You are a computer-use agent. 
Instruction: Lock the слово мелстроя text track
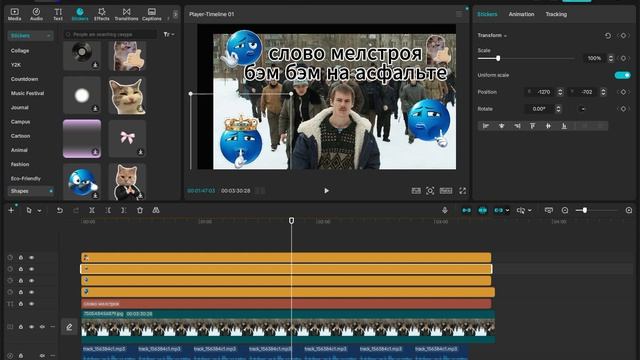[x=21, y=304]
